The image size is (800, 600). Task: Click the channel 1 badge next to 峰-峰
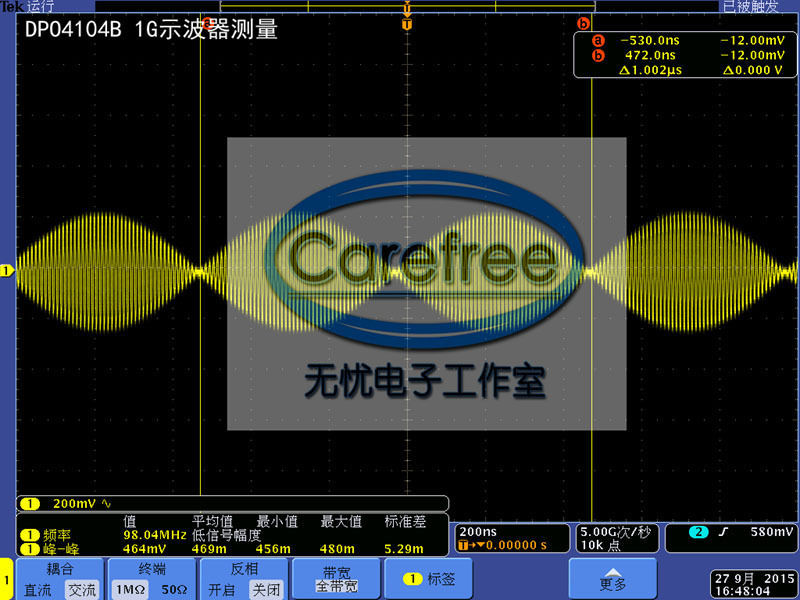click(x=30, y=549)
